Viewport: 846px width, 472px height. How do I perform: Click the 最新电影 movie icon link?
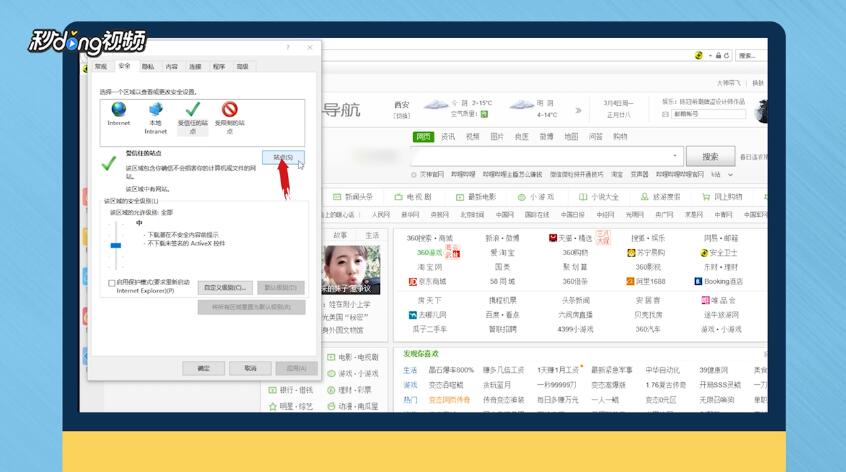[476, 197]
